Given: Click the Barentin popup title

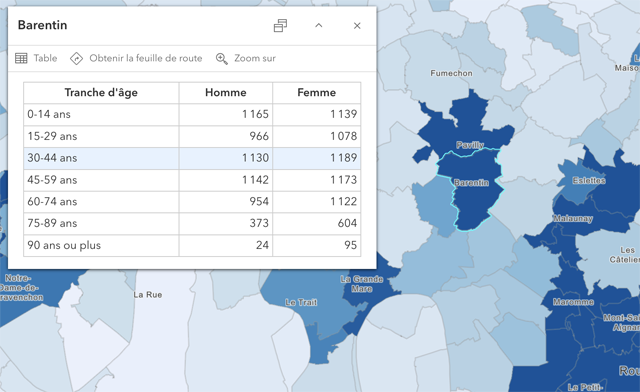Looking at the screenshot, I should pyautogui.click(x=42, y=25).
